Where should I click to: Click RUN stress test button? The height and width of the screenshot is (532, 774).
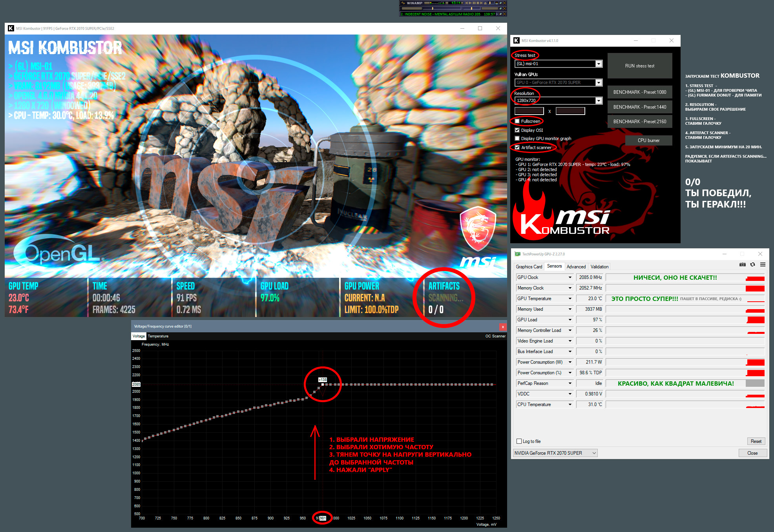[639, 66]
